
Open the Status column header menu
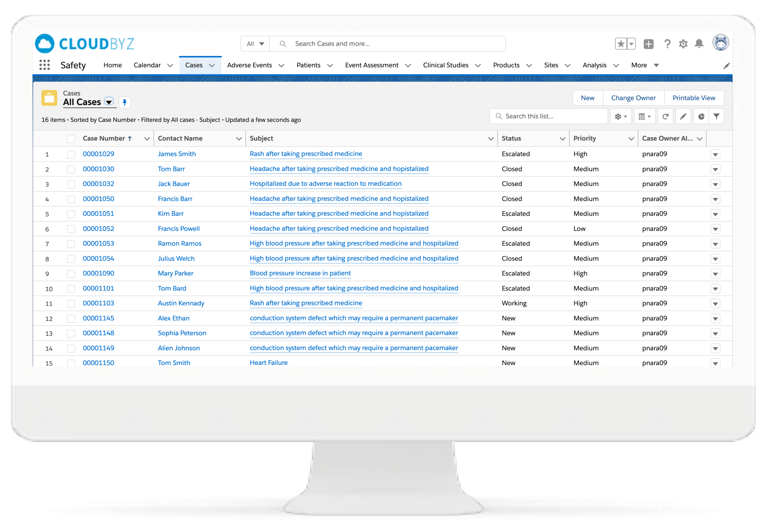tap(562, 139)
